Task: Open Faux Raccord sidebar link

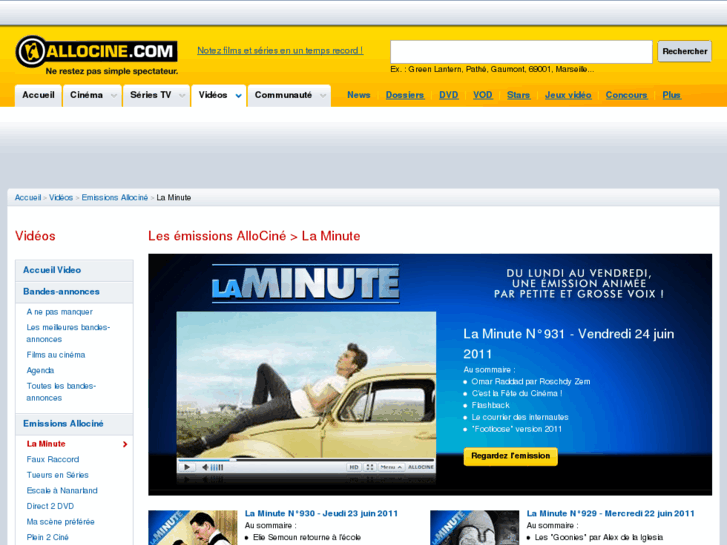Action: pyautogui.click(x=53, y=460)
